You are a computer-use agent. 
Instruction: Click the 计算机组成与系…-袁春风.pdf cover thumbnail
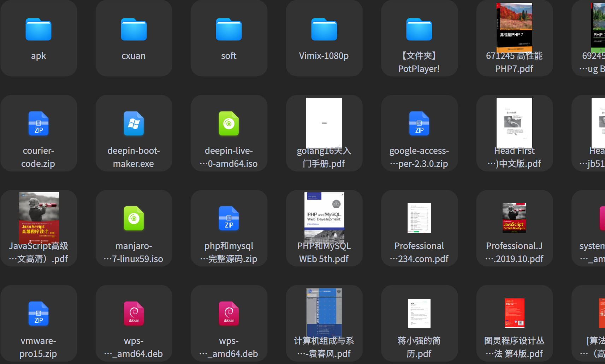coord(324,313)
